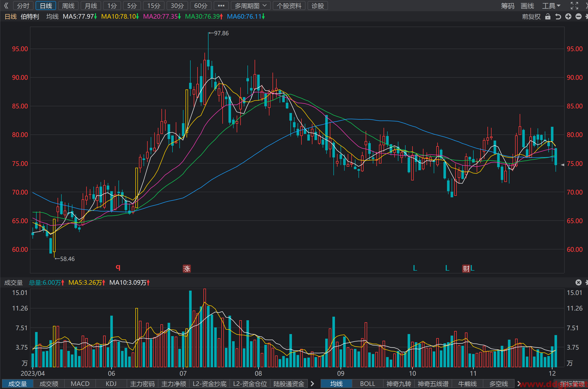Viewport: 588px width, 389px height.
Task: Select 均线 main indicator tab
Action: pyautogui.click(x=336, y=384)
